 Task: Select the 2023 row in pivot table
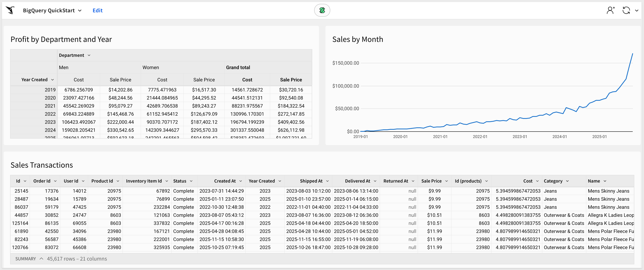50,122
